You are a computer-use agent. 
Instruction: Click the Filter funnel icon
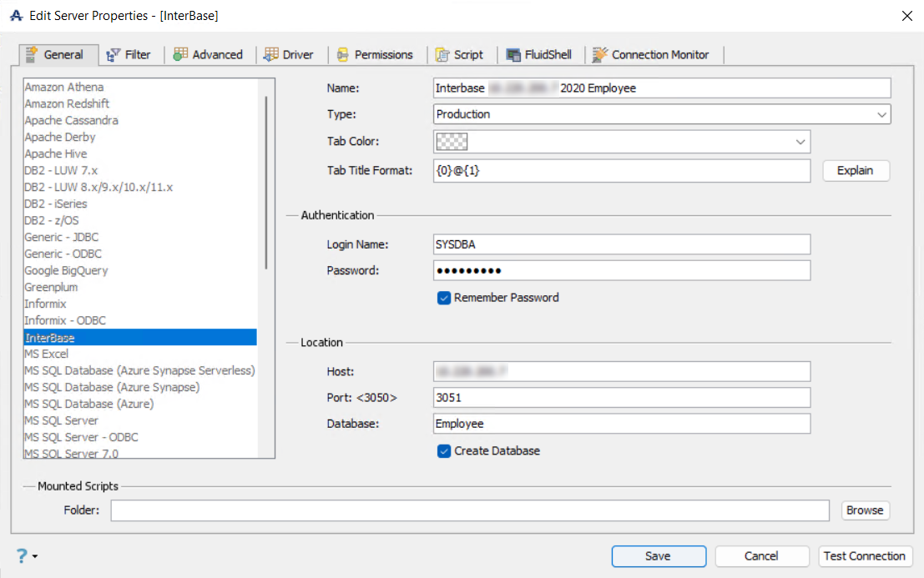click(114, 55)
